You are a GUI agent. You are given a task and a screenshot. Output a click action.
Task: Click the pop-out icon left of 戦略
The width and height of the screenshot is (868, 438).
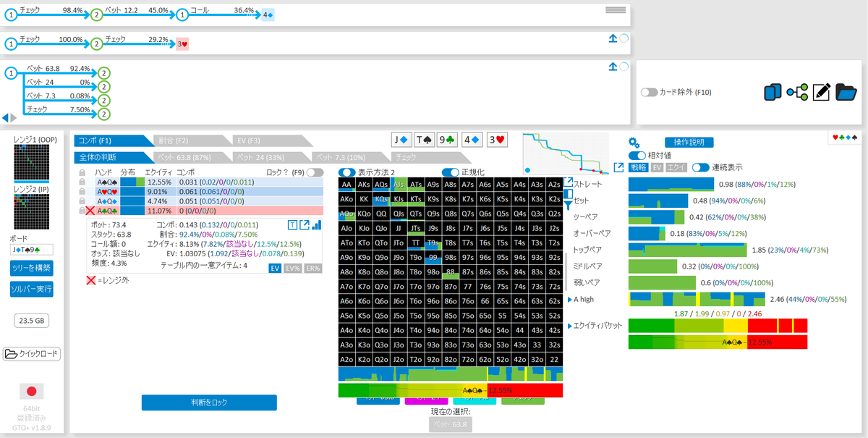point(618,167)
